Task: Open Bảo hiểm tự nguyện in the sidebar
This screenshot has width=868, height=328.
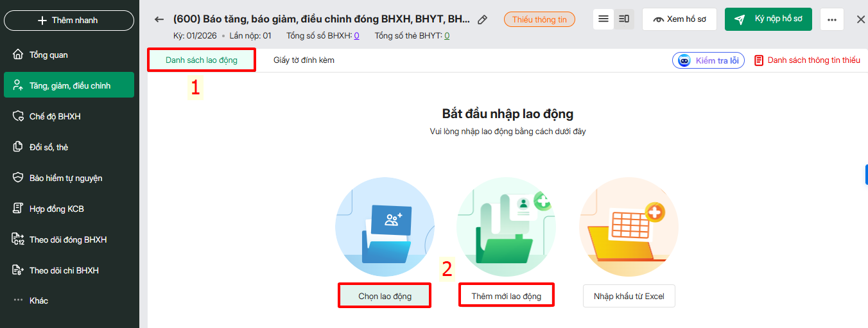Action: click(65, 178)
